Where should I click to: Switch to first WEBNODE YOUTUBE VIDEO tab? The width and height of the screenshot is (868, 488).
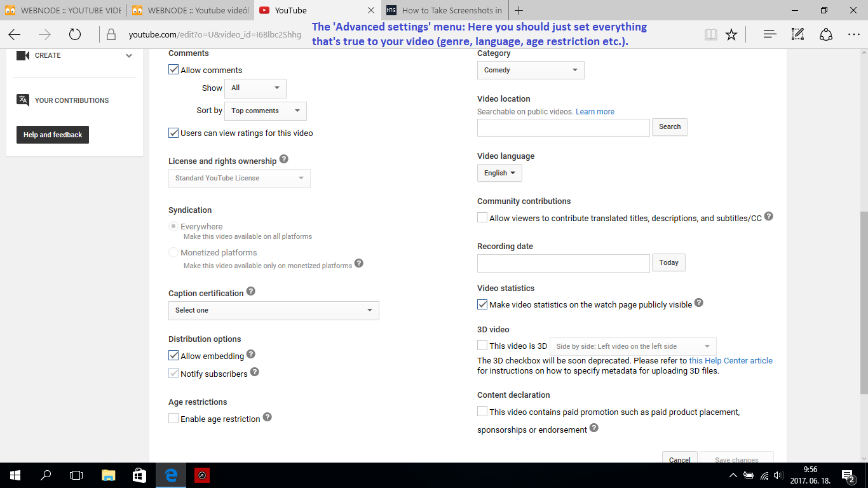point(62,10)
